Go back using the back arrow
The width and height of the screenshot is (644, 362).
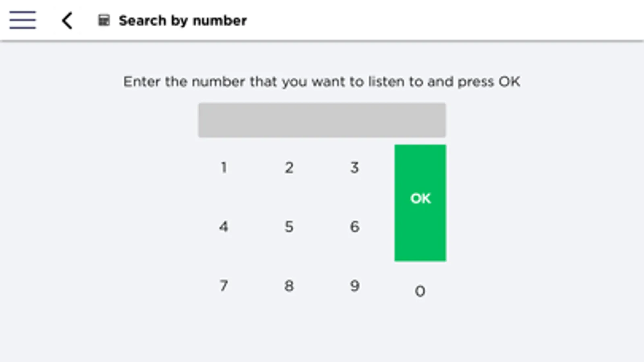67,21
